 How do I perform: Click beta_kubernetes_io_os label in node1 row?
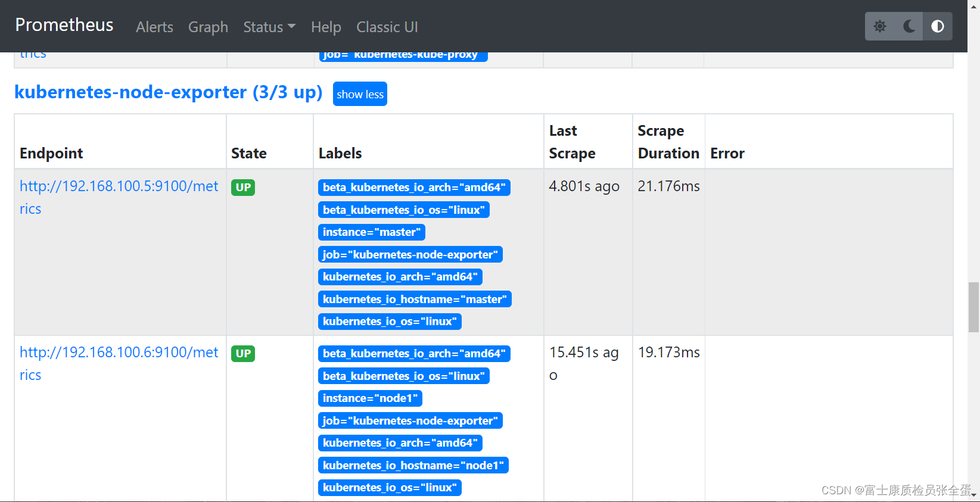point(404,376)
